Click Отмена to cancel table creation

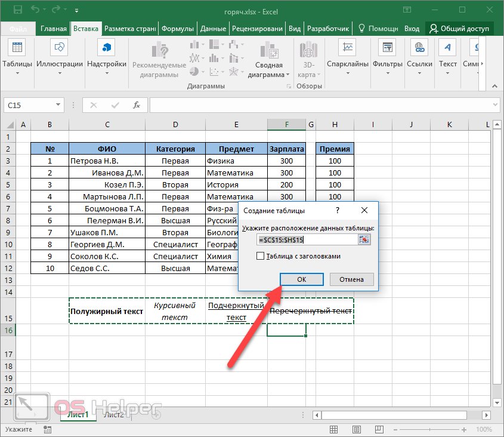coord(351,279)
